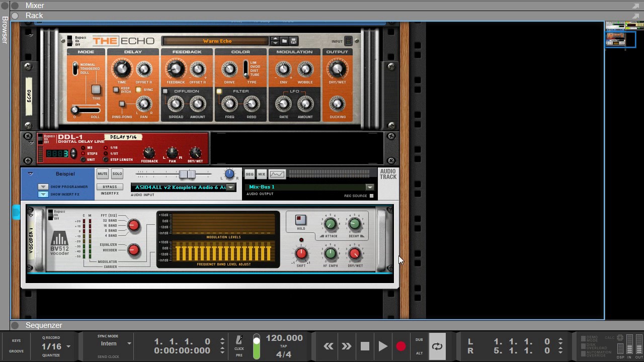This screenshot has height=362, width=644.
Task: Collapse SHOW INSERT FX on audio track
Action: [x=43, y=194]
